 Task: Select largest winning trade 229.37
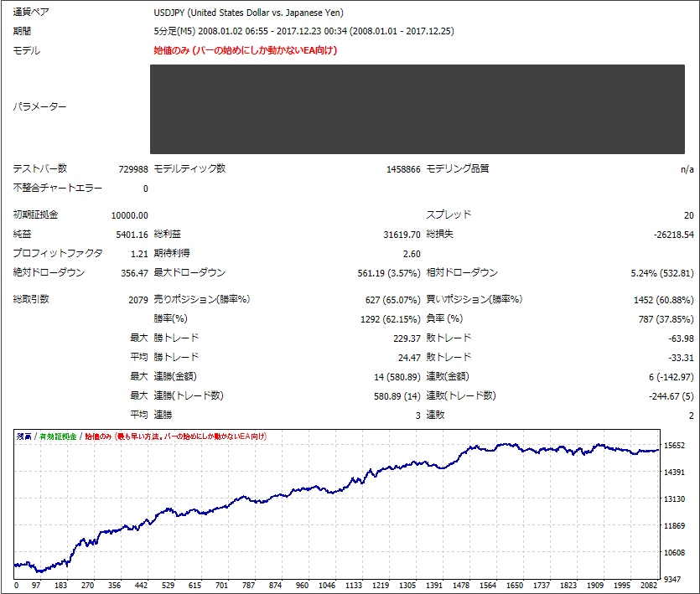point(407,338)
